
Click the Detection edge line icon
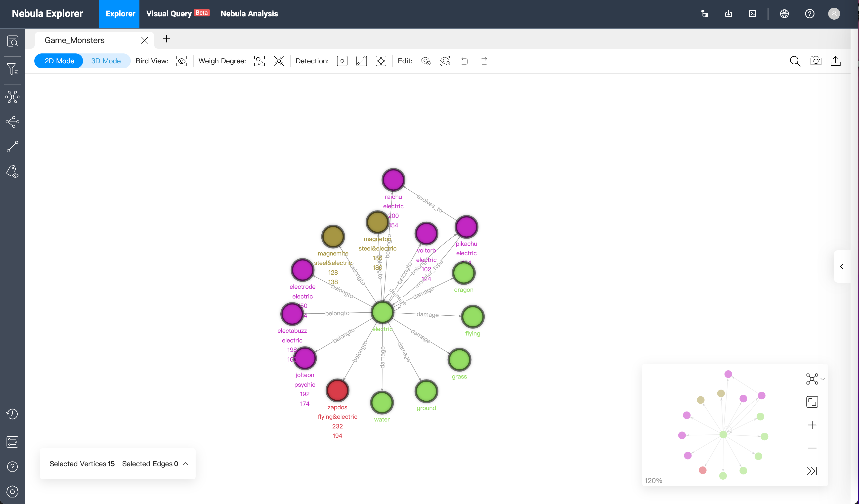click(362, 61)
